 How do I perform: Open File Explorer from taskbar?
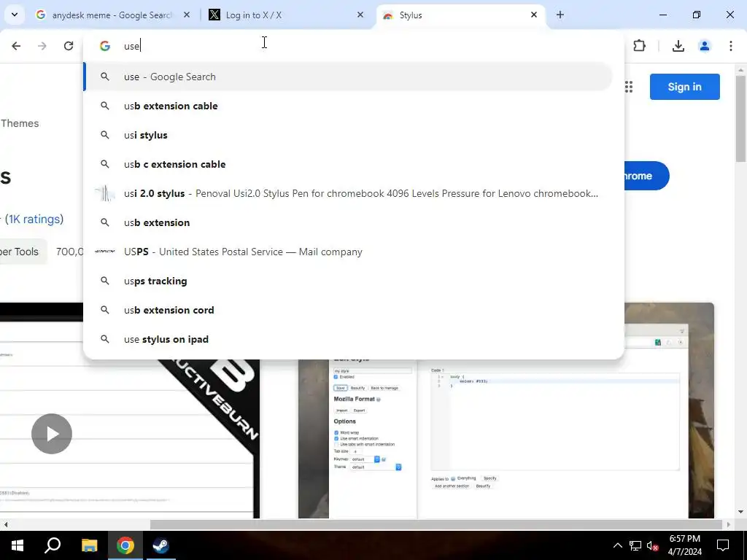click(x=89, y=545)
